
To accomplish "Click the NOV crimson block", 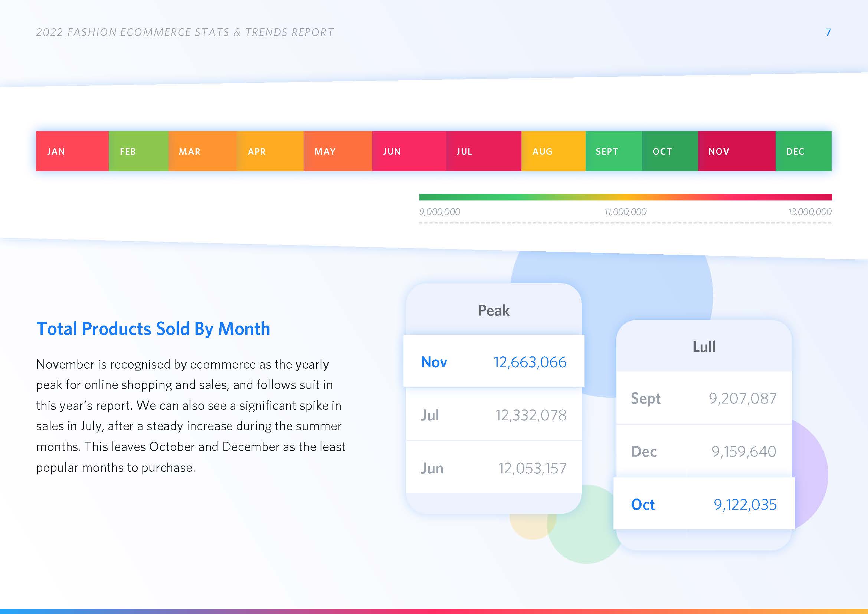I will coord(736,151).
